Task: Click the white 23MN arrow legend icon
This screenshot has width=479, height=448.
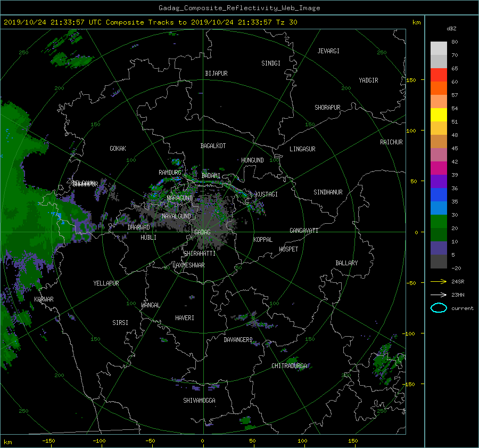Action: coord(439,295)
